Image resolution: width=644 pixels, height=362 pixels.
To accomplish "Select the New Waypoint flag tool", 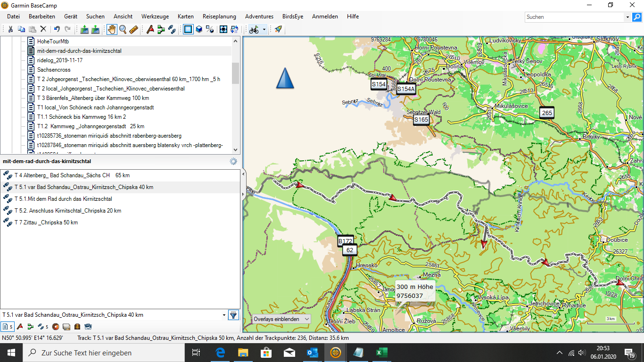I will click(x=150, y=29).
